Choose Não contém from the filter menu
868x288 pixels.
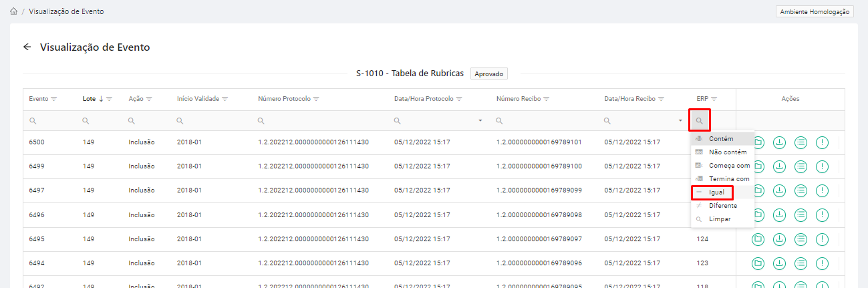pyautogui.click(x=723, y=152)
